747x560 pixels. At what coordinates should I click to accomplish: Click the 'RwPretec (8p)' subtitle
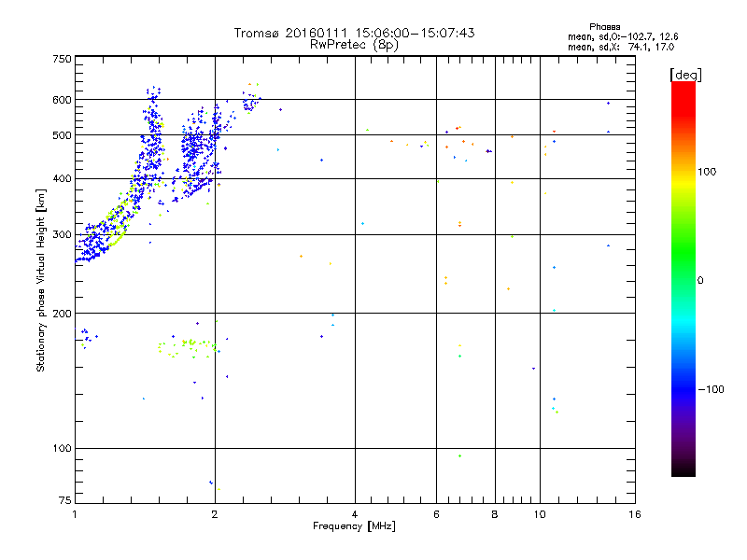click(x=354, y=45)
